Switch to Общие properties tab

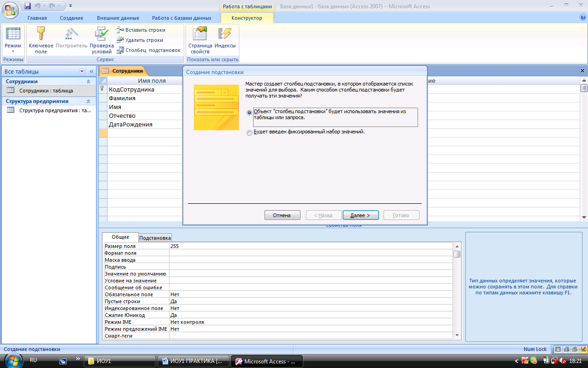120,237
